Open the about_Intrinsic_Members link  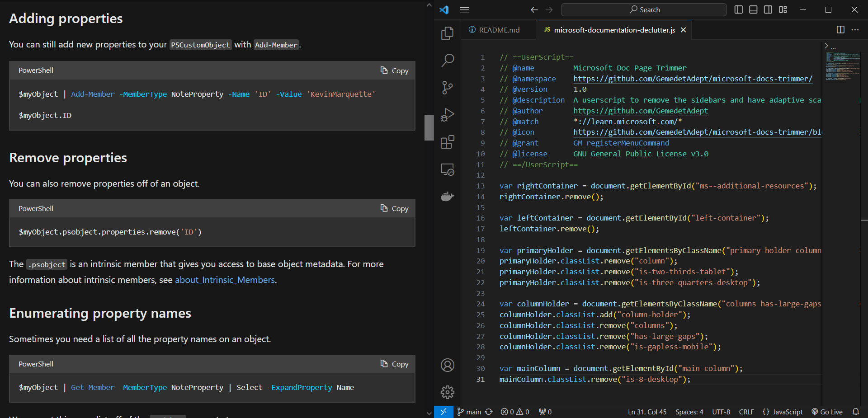point(225,280)
